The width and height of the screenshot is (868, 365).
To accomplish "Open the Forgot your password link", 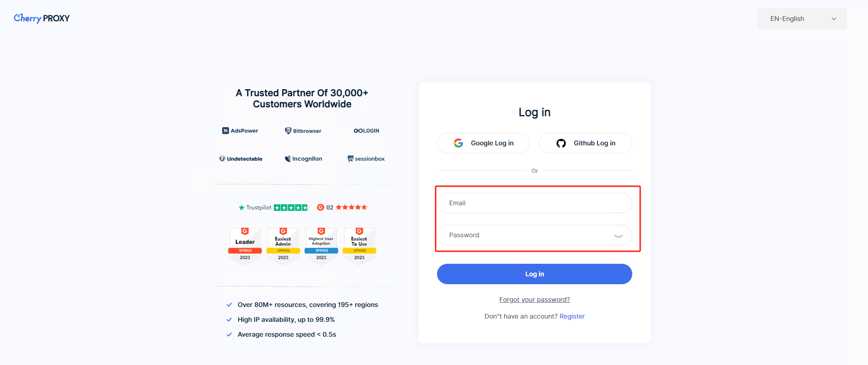I will coord(535,300).
